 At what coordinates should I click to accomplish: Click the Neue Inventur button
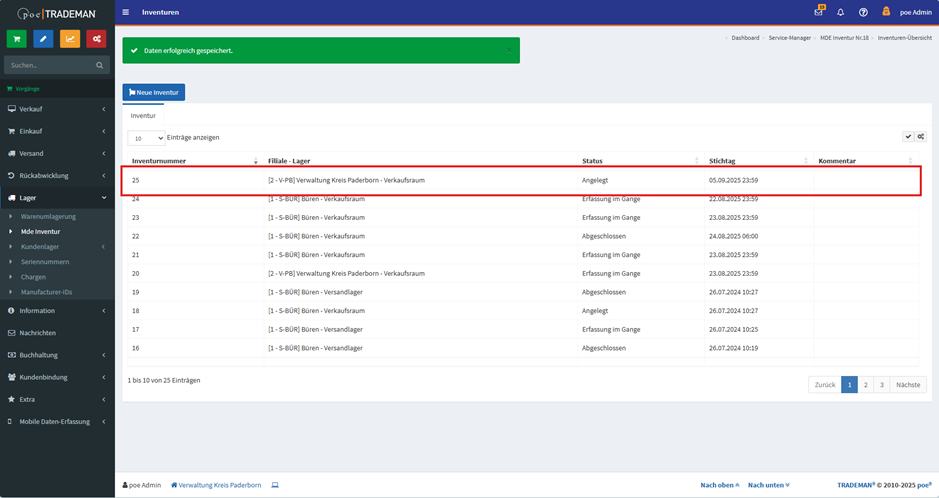point(154,92)
